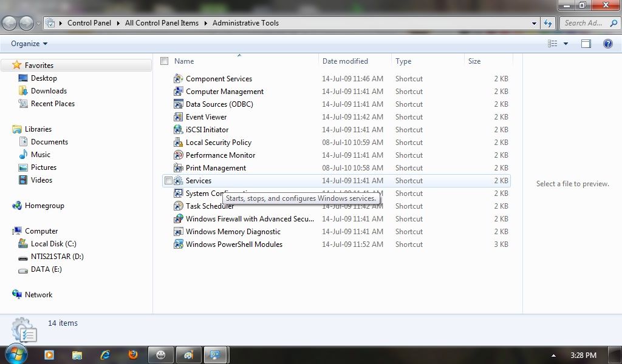622x364 pixels.
Task: Click the view icon button in toolbar
Action: [x=552, y=44]
